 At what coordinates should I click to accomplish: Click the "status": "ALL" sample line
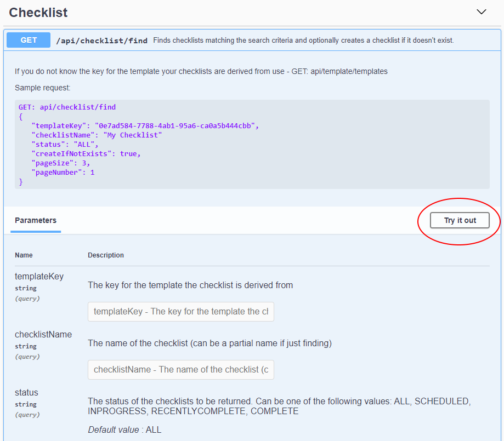(65, 145)
